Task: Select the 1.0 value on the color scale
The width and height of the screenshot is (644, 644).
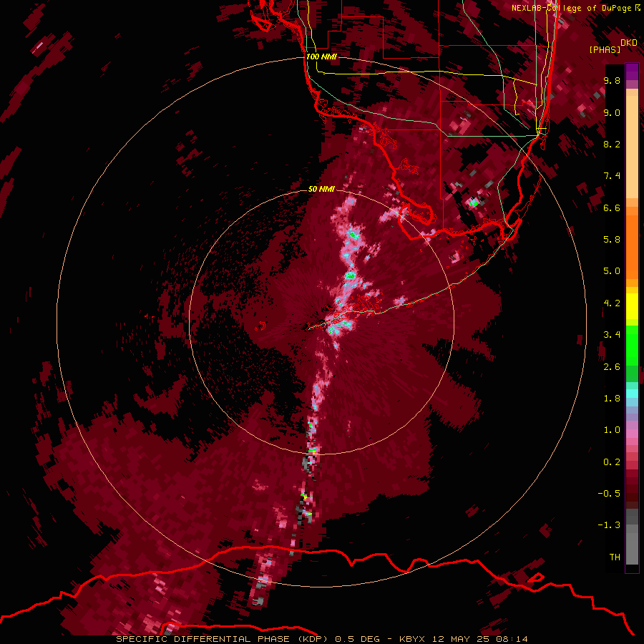Action: coord(612,430)
